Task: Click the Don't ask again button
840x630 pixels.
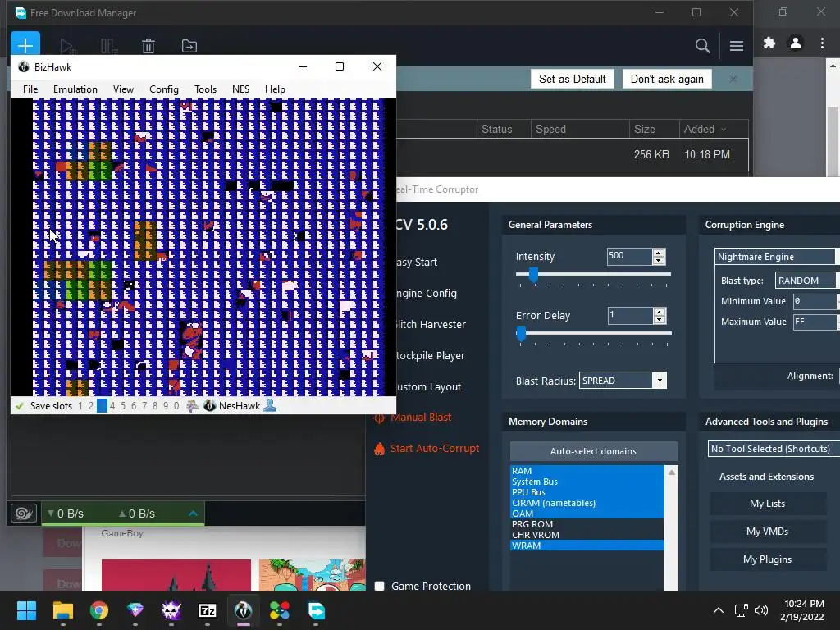Action: click(x=667, y=80)
